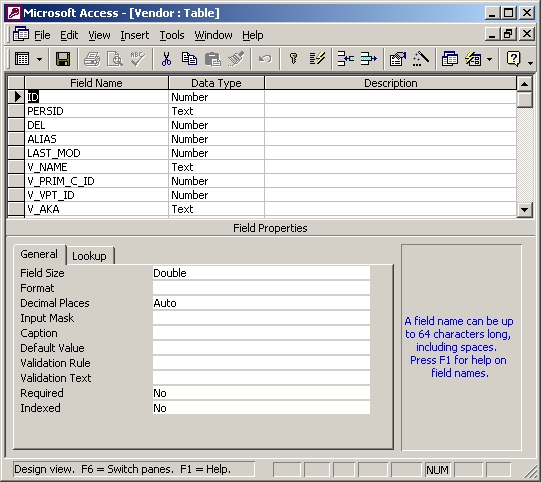This screenshot has width=541, height=482.
Task: Click the LAST_MOD field name cell
Action: pos(96,153)
